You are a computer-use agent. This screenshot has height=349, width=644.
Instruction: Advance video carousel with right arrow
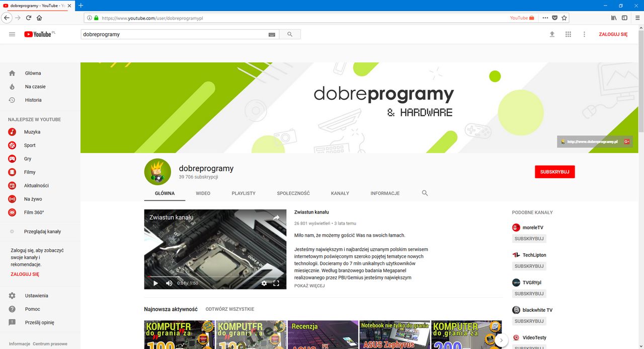(501, 340)
